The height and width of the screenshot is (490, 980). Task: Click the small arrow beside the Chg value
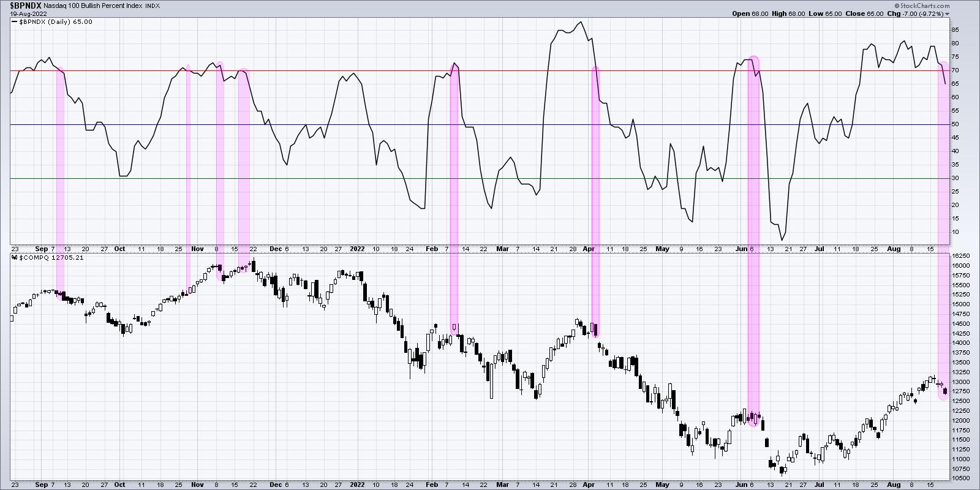pos(947,13)
